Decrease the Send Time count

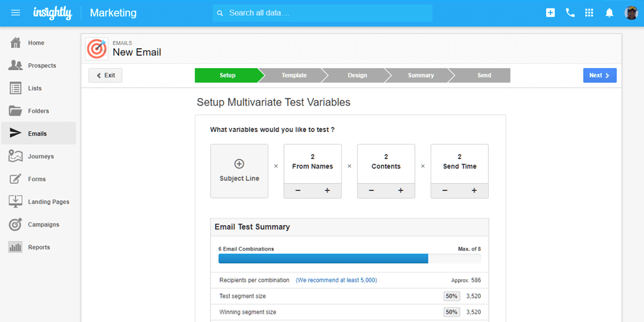click(x=444, y=191)
